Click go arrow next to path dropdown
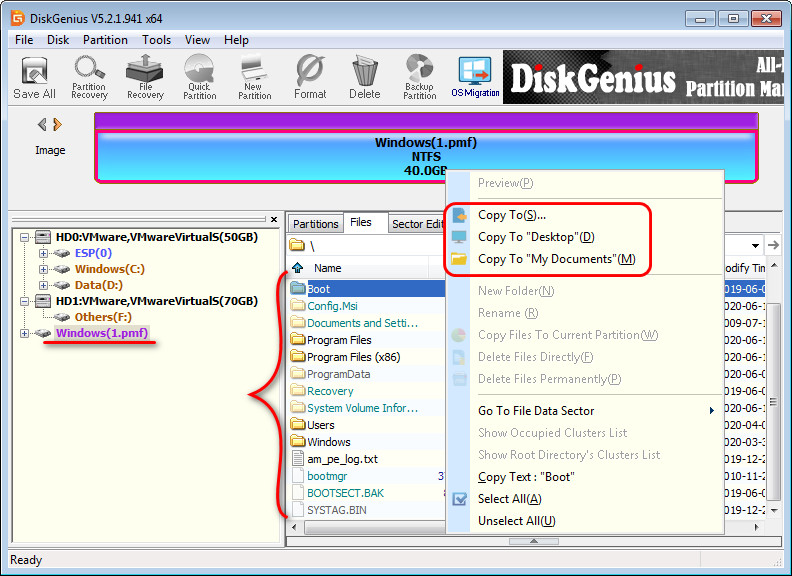Screen dimensions: 792x576 click(x=773, y=246)
